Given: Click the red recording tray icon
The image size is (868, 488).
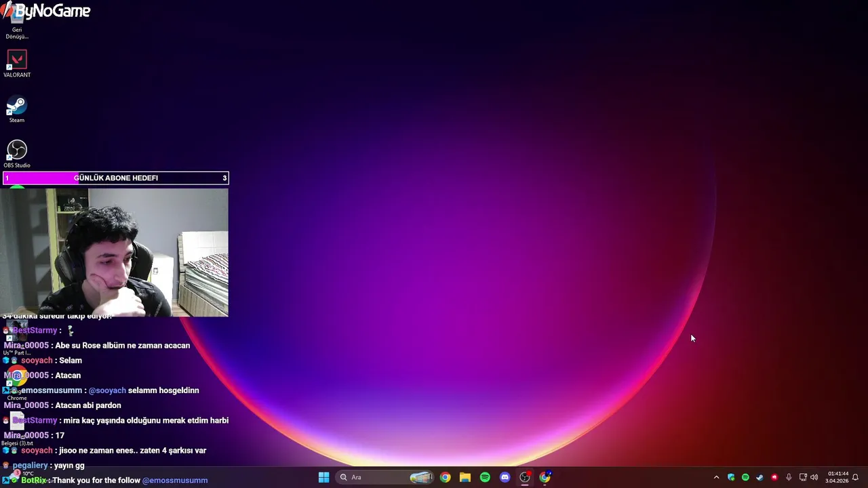Looking at the screenshot, I should click(x=774, y=477).
